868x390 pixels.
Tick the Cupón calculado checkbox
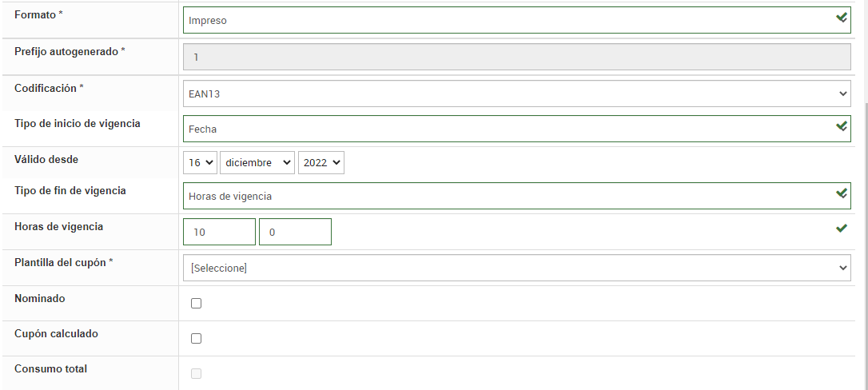point(197,339)
